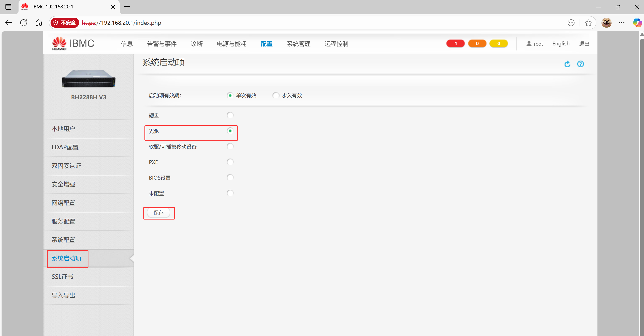Click the 保存 button

click(x=159, y=213)
